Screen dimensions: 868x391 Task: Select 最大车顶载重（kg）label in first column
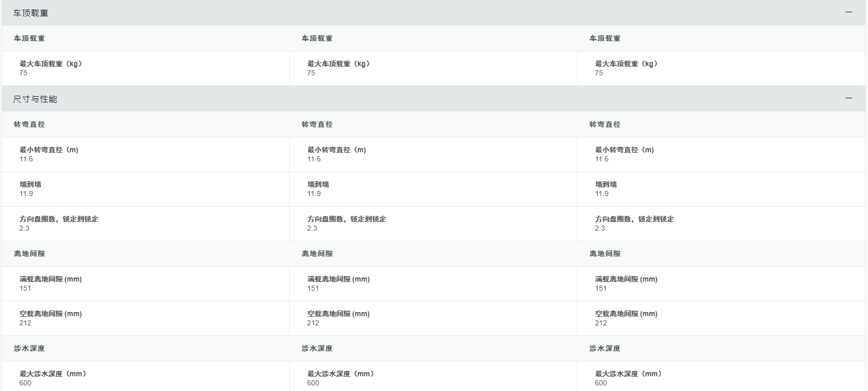click(x=51, y=64)
